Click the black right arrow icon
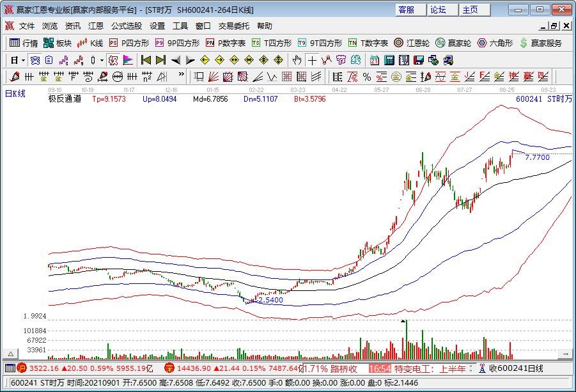This screenshot has height=392, width=576. 191,60
